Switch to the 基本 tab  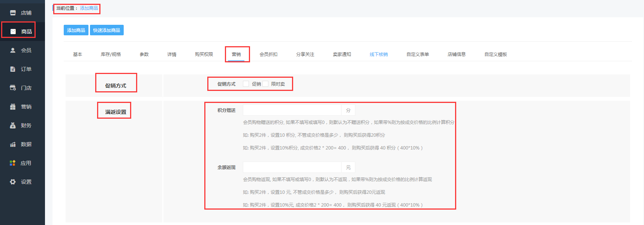coord(78,54)
